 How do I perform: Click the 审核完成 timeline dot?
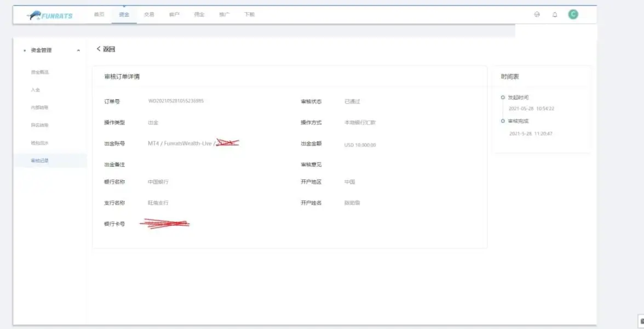(503, 121)
